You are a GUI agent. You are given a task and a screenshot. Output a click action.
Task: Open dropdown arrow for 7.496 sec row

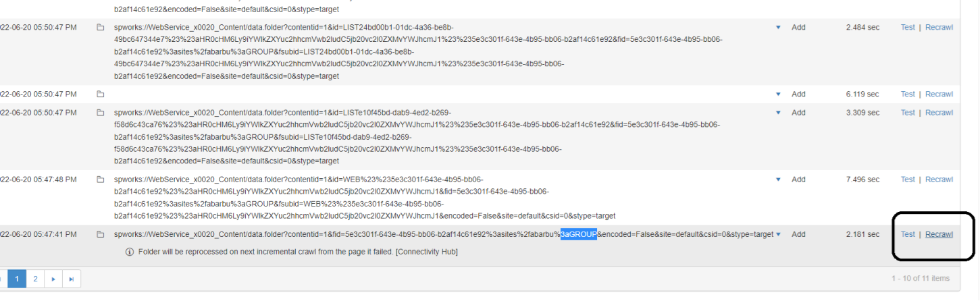point(778,180)
